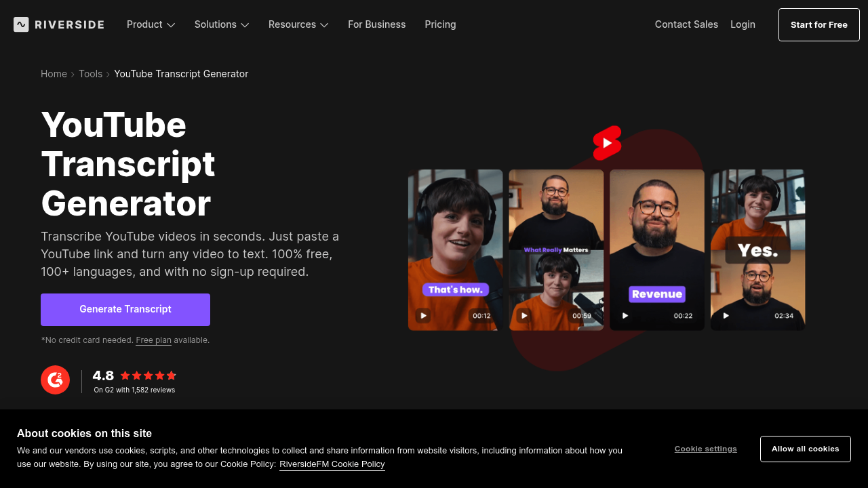Play the 00:59 'What Really Matters' clip

point(524,316)
